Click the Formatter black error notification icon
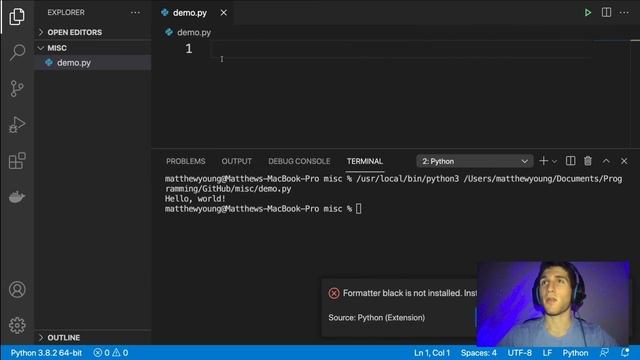Viewport: 640px width, 360px height. [334, 293]
